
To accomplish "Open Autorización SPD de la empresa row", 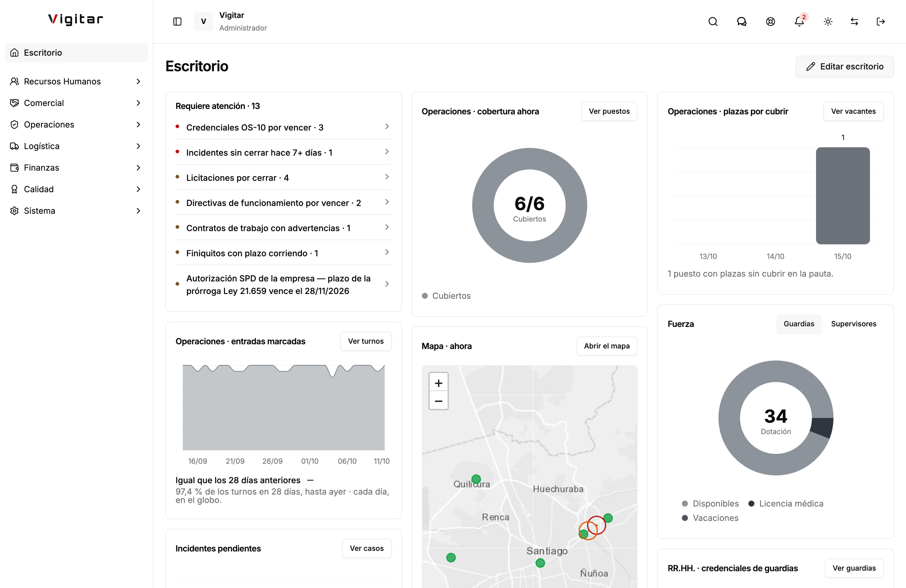I will [x=283, y=284].
